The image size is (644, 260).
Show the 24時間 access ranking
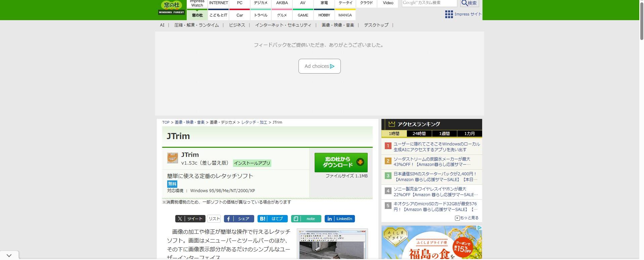pos(419,134)
